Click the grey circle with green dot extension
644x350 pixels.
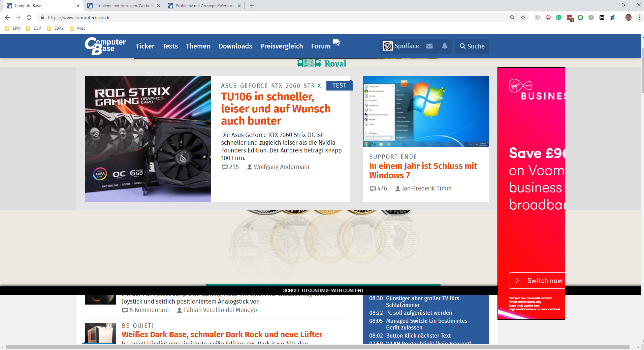(x=591, y=17)
